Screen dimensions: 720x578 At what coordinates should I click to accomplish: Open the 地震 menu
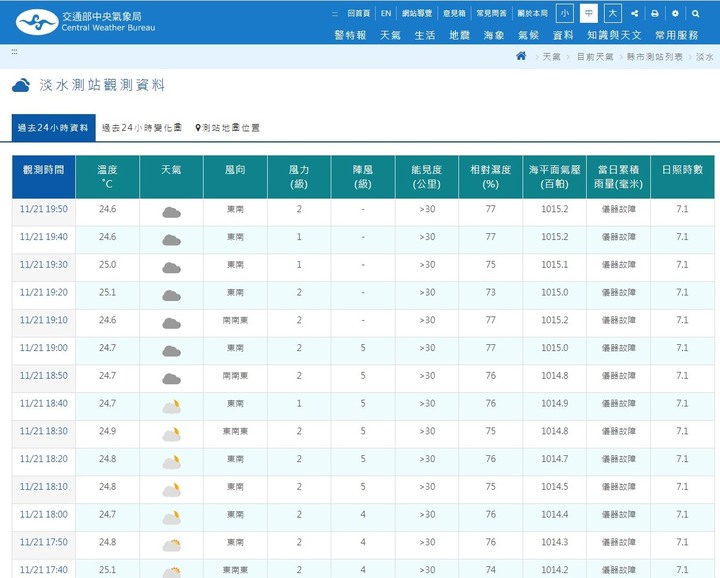(459, 35)
